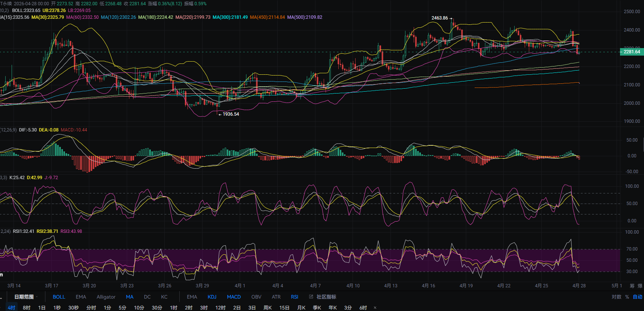
Task: Click the 2281.64 current price label
Action: (x=632, y=52)
